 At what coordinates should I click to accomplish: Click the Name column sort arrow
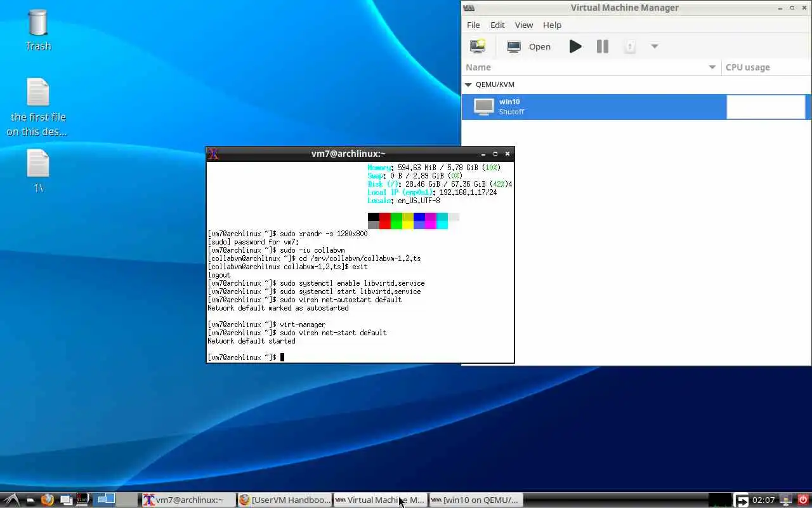tap(712, 67)
